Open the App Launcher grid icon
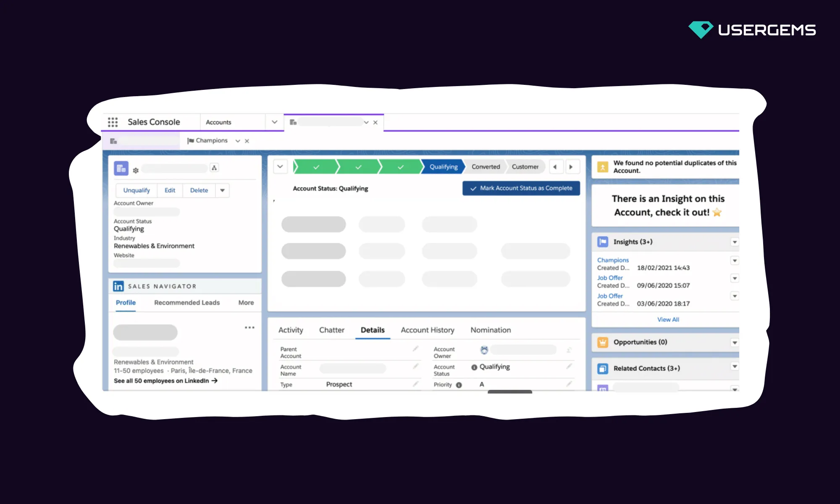Image resolution: width=840 pixels, height=504 pixels. click(113, 122)
